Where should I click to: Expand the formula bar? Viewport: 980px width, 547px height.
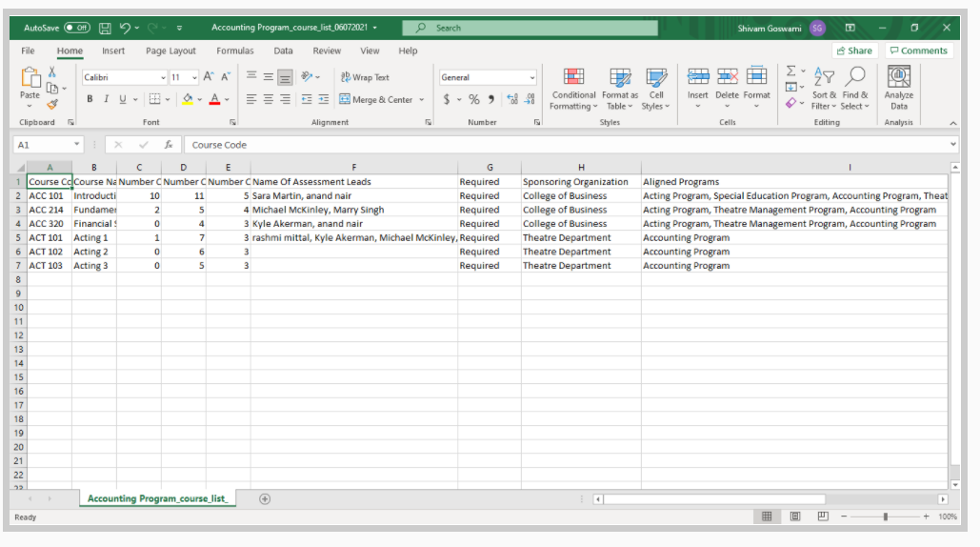(953, 145)
